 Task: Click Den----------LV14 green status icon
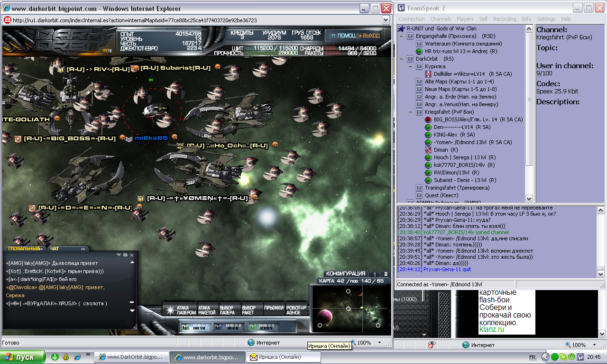coord(428,127)
